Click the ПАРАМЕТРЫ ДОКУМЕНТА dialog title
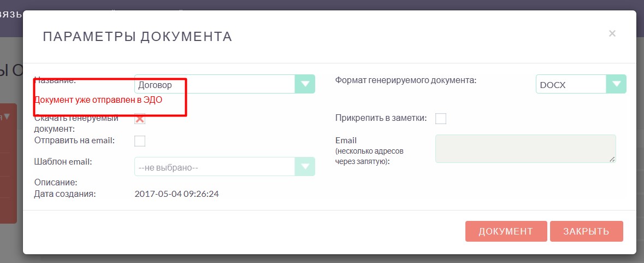This screenshot has height=263, width=644. click(137, 37)
